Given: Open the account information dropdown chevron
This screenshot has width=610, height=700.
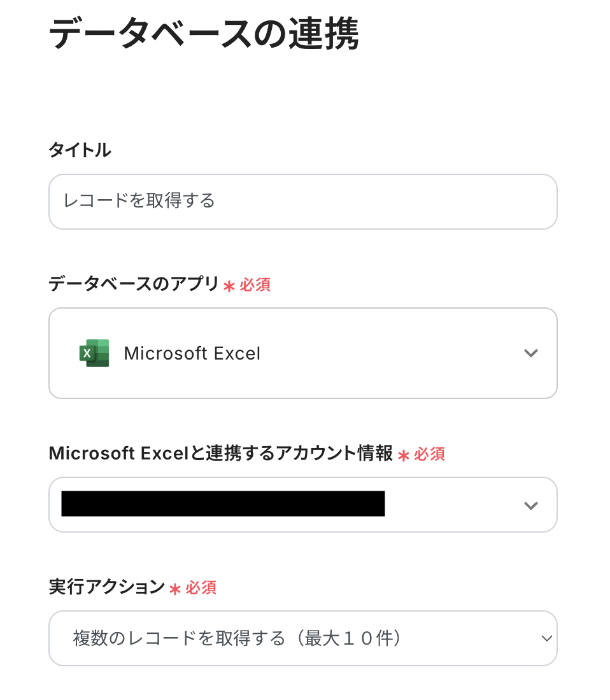Looking at the screenshot, I should pos(530,505).
